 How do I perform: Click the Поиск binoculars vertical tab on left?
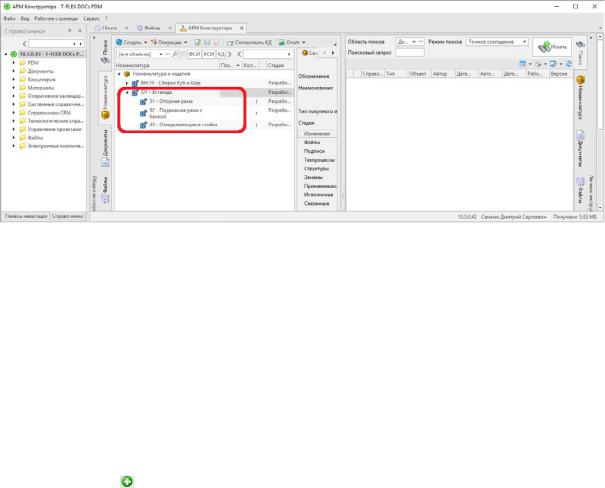105,51
